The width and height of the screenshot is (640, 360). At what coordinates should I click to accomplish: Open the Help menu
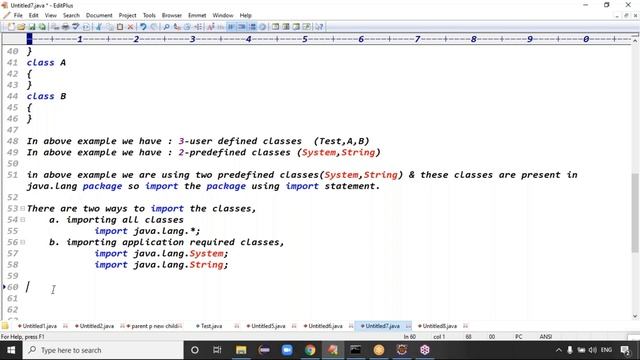click(245, 16)
